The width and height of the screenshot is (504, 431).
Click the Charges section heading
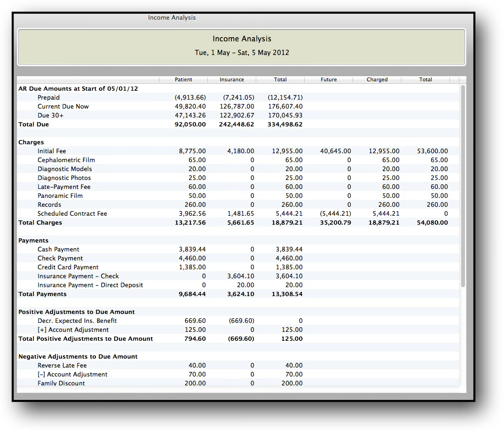tap(31, 142)
